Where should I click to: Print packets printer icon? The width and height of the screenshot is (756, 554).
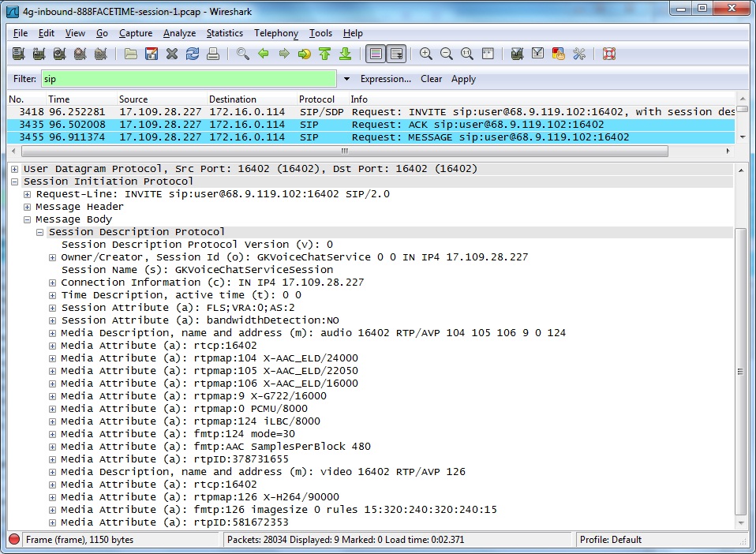(x=213, y=54)
